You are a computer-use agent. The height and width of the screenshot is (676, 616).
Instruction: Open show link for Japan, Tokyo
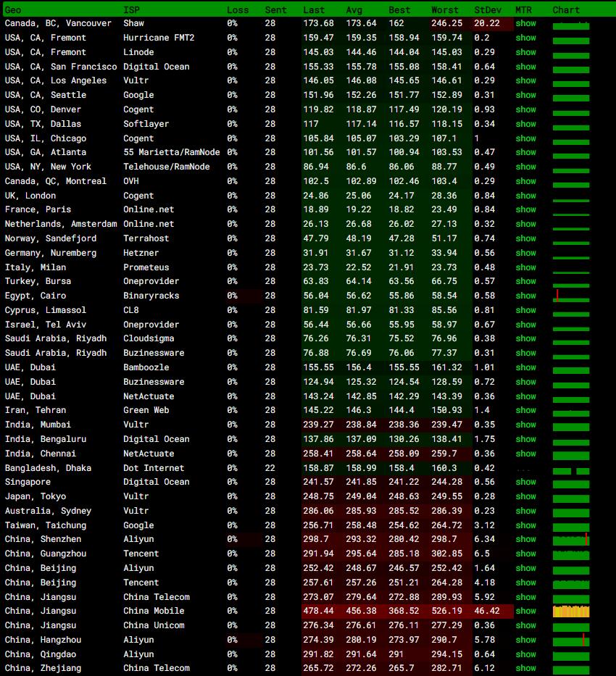pyautogui.click(x=525, y=496)
